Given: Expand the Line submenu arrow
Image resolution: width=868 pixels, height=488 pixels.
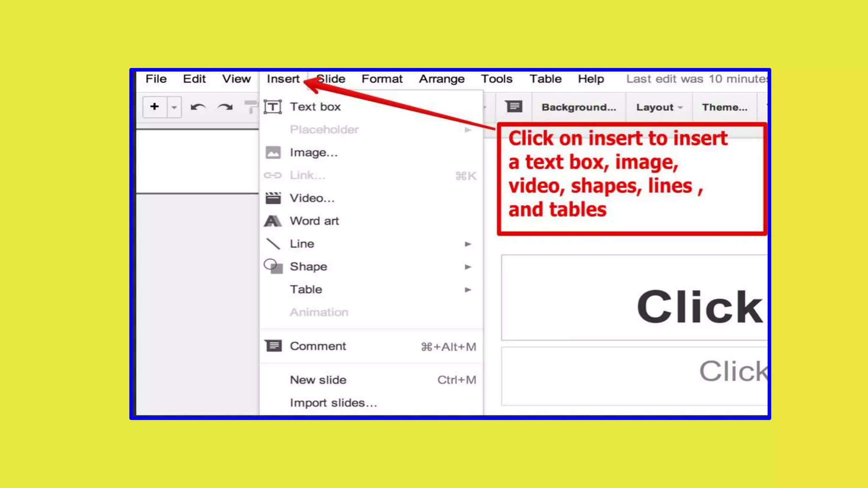Looking at the screenshot, I should pyautogui.click(x=467, y=244).
